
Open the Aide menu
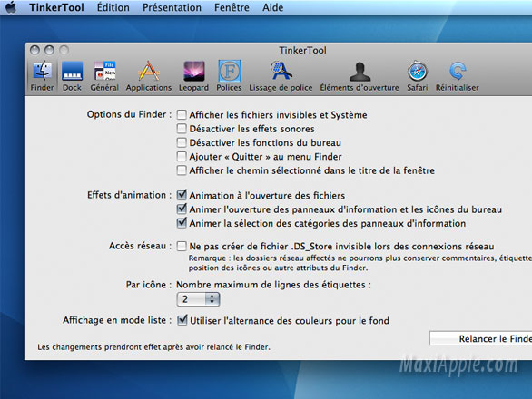coord(272,7)
